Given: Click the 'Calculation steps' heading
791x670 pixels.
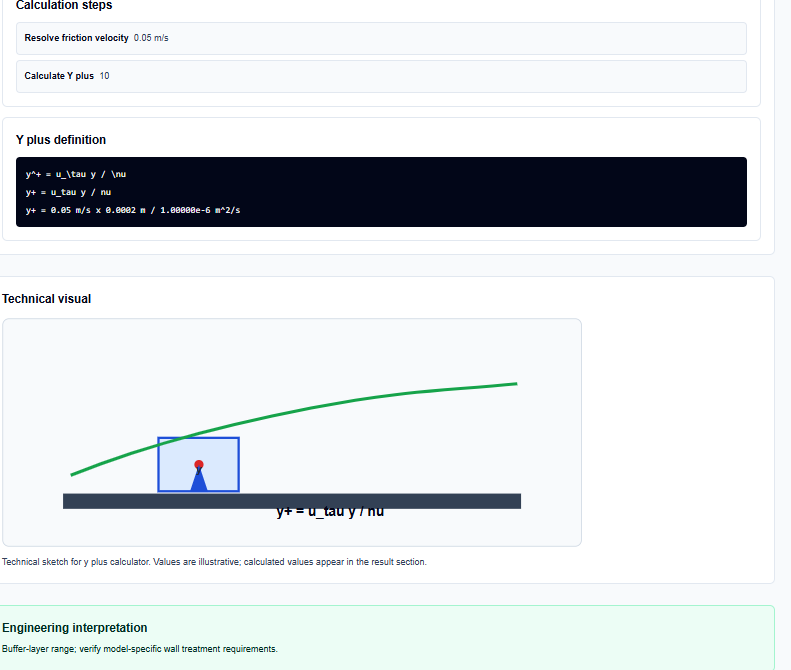Looking at the screenshot, I should click(64, 6).
